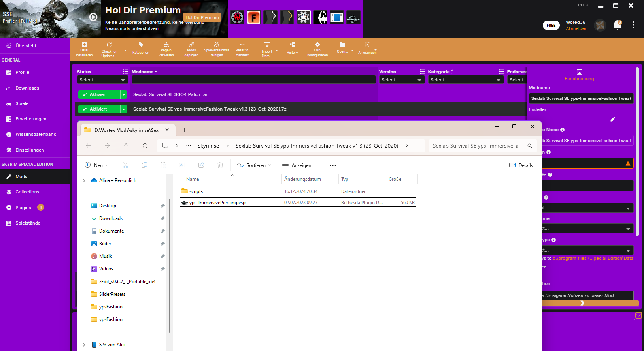Click Explorer refresh icon

click(x=145, y=146)
